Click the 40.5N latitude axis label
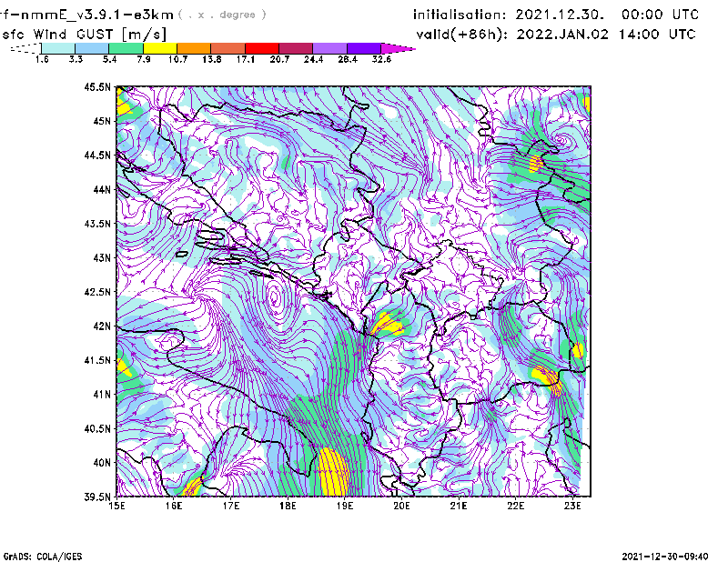 (97, 428)
